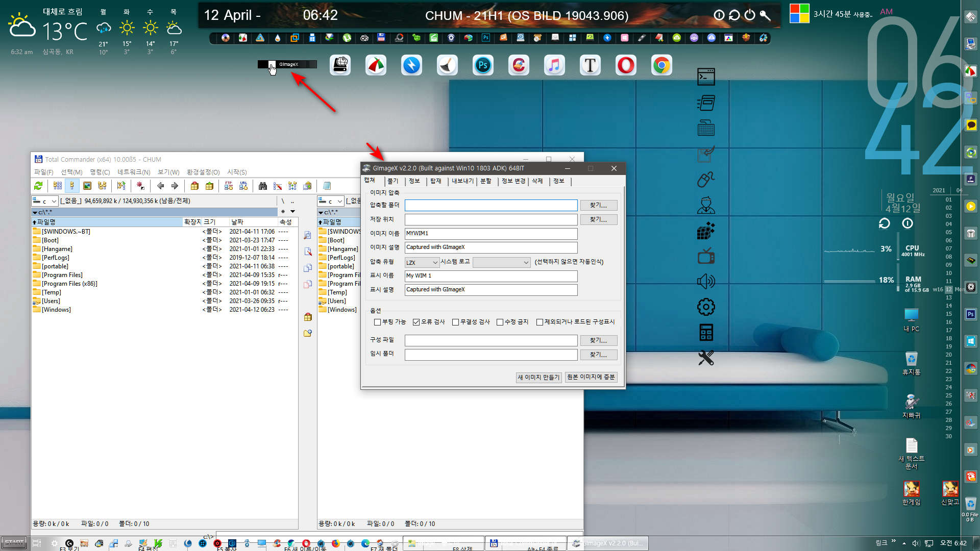Open calculator icon in desktop side panel

pos(706,333)
